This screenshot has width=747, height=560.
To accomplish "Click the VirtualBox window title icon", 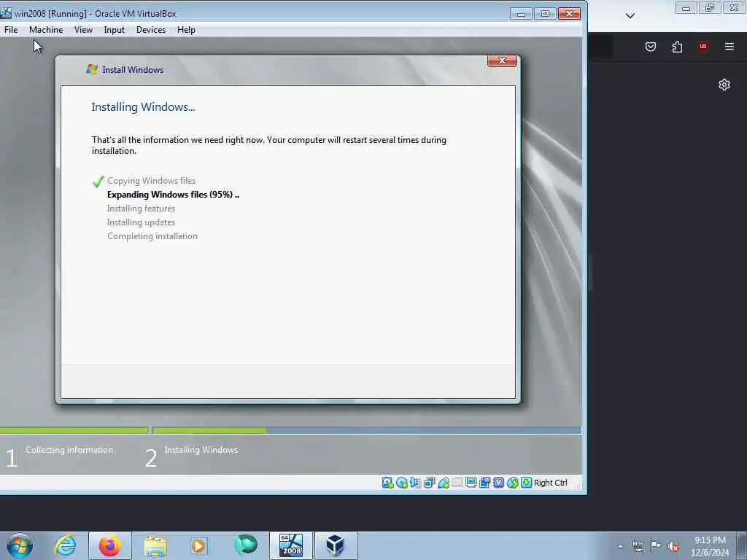I will point(6,13).
